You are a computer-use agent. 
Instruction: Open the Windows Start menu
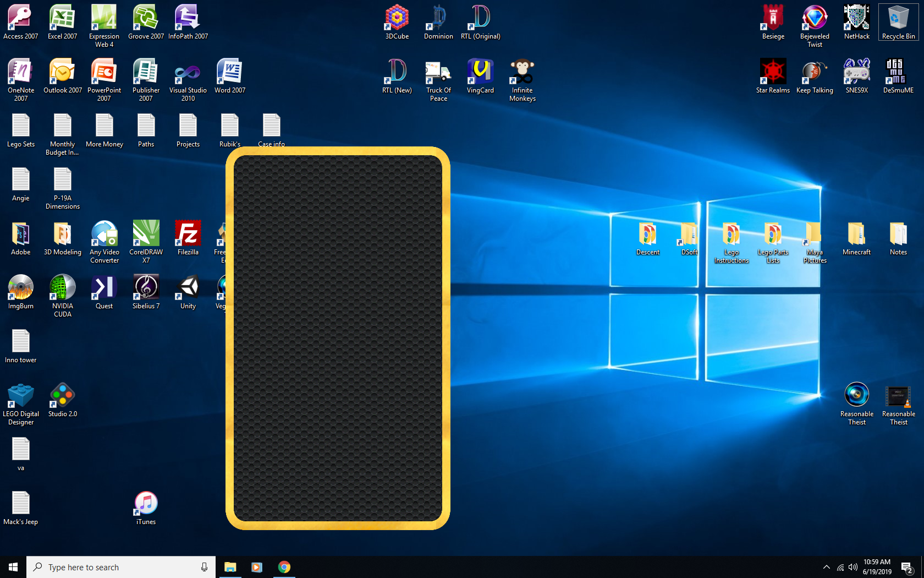[13, 567]
